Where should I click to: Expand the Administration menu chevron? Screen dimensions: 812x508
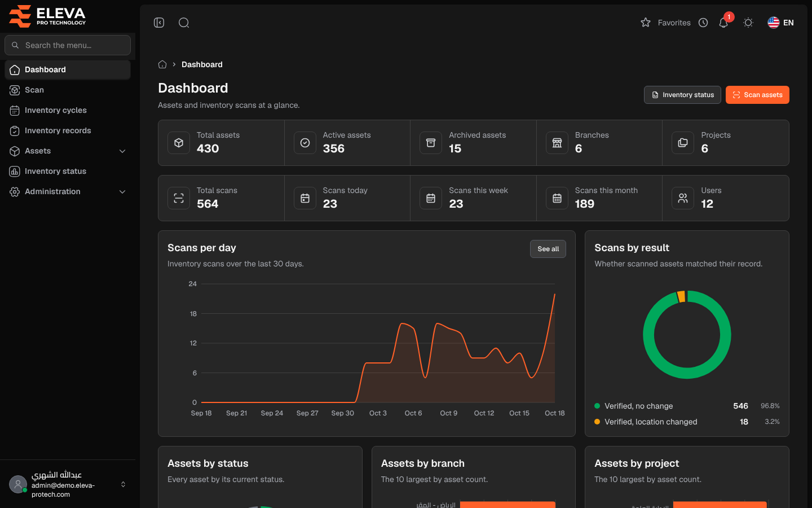point(122,191)
